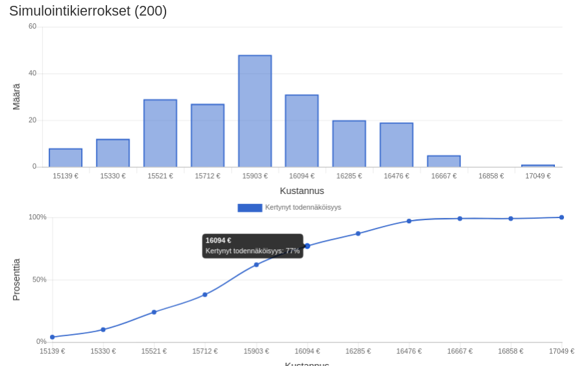Click the histogram bar at 15712 €
Image resolution: width=588 pixels, height=366 pixels.
pos(208,136)
